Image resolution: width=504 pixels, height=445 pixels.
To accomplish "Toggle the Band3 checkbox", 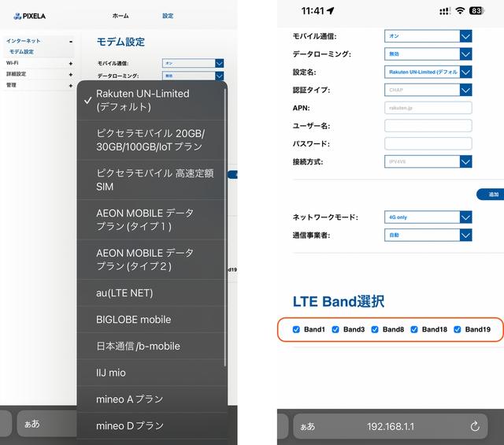I will click(335, 329).
